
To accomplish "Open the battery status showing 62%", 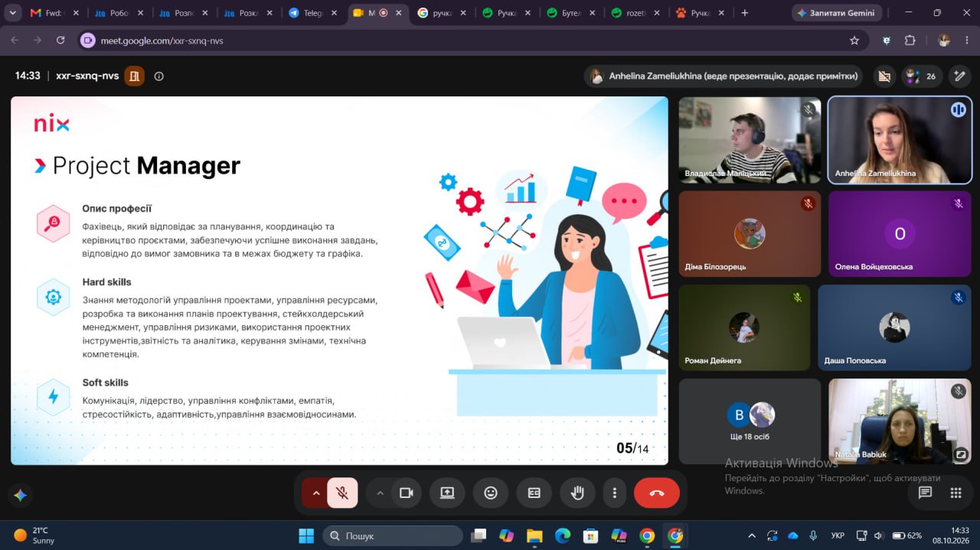I will tap(907, 535).
